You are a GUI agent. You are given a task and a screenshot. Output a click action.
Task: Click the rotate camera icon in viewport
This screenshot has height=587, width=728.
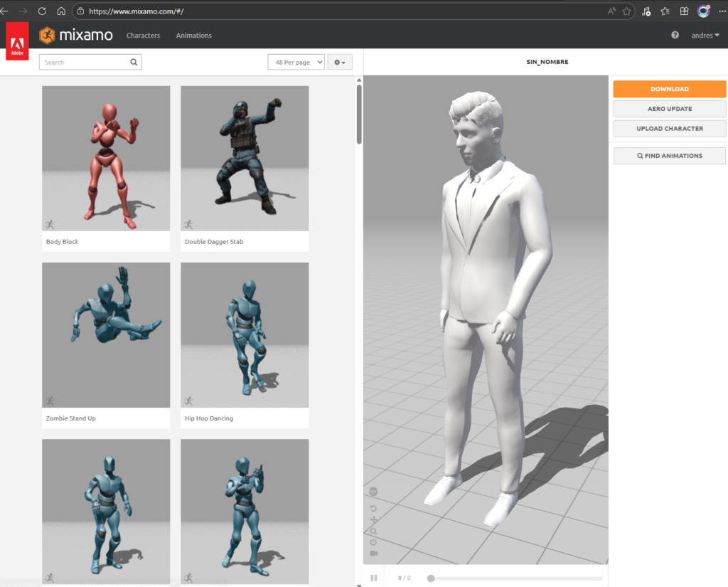point(374,508)
